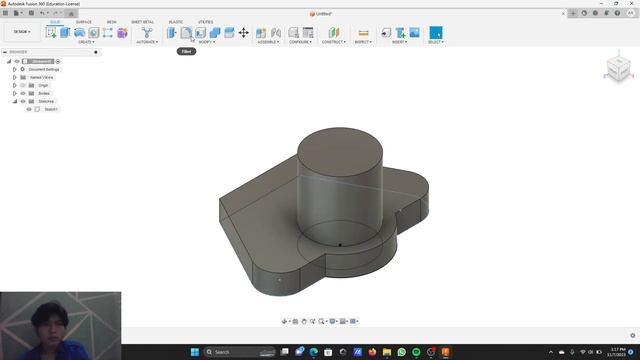Click the Pan hand tool
The image size is (640, 360).
304,322
